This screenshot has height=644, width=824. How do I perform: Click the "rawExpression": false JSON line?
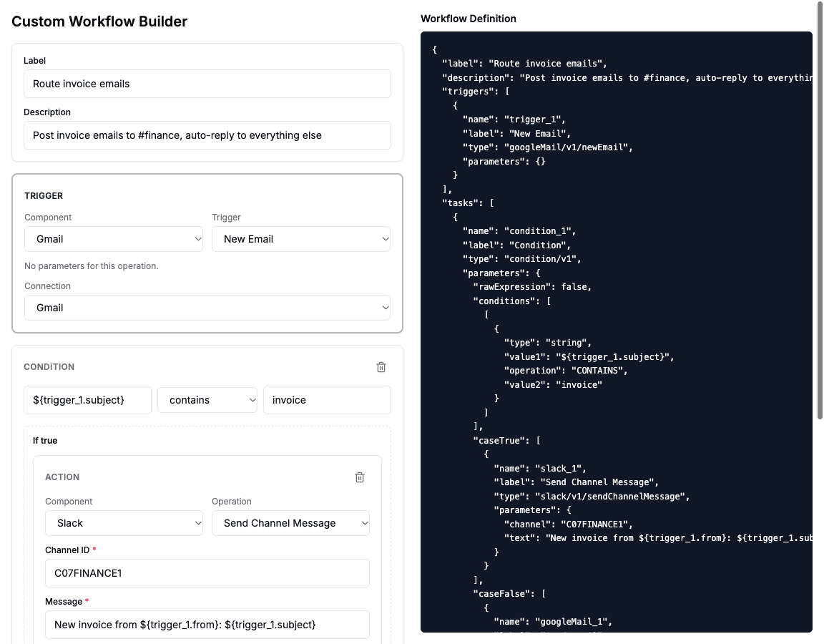(532, 286)
